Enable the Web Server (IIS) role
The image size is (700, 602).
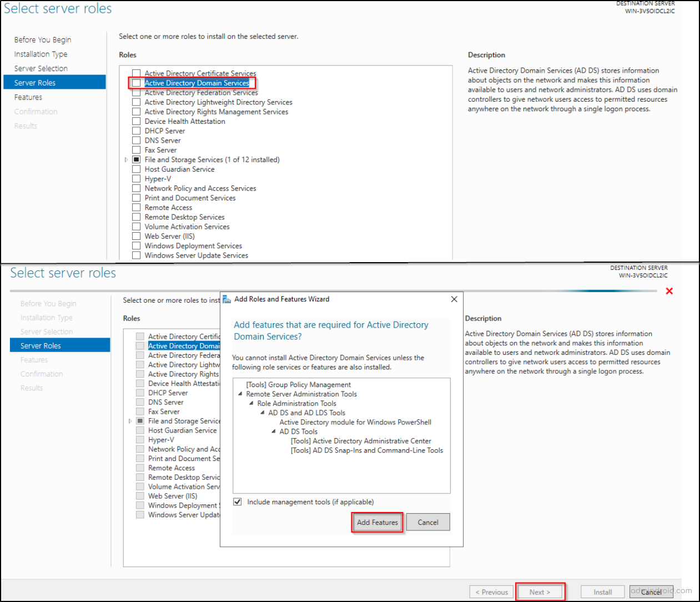pos(136,235)
